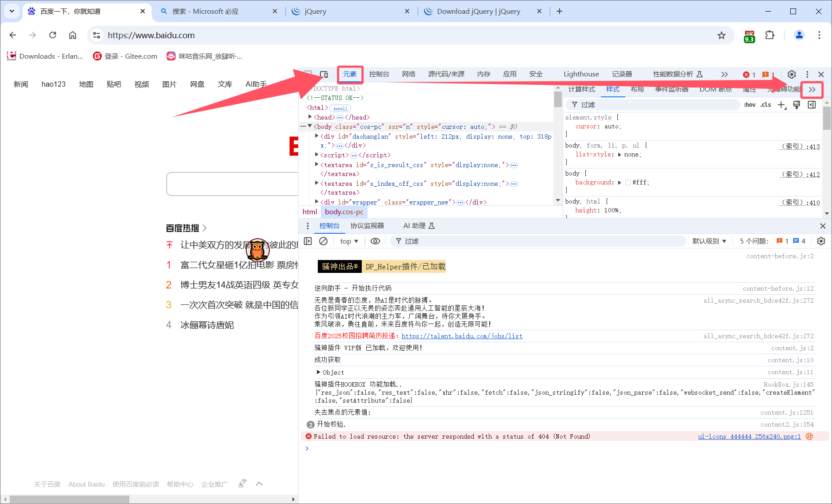The image size is (832, 504).
Task: Switch to the 控制台 top tab
Action: coord(379,74)
